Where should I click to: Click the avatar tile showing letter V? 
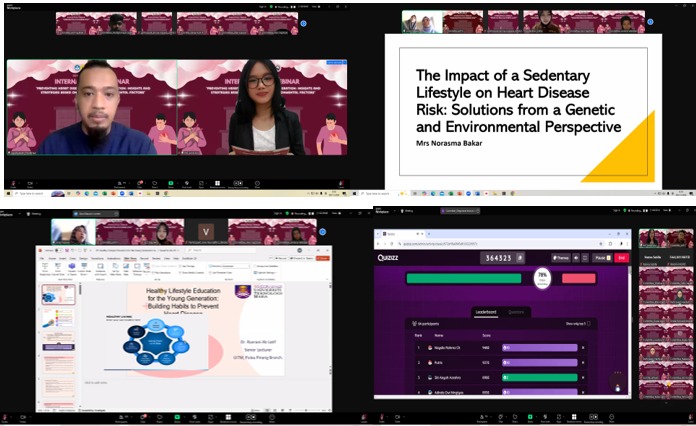click(207, 232)
